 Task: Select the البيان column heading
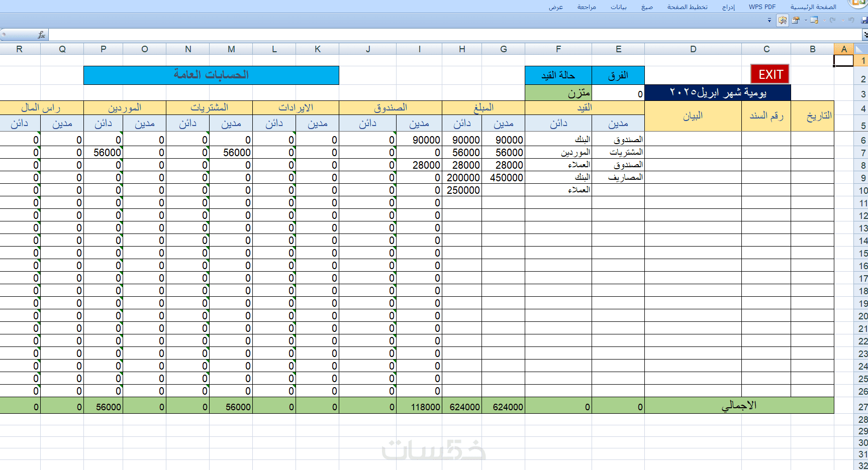tap(693, 116)
